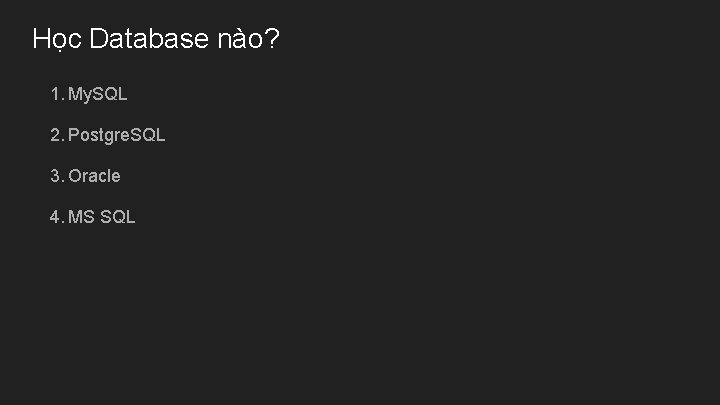This screenshot has width=720, height=405.
Task: Select the PostgreSQL list item
Action: [x=116, y=135]
